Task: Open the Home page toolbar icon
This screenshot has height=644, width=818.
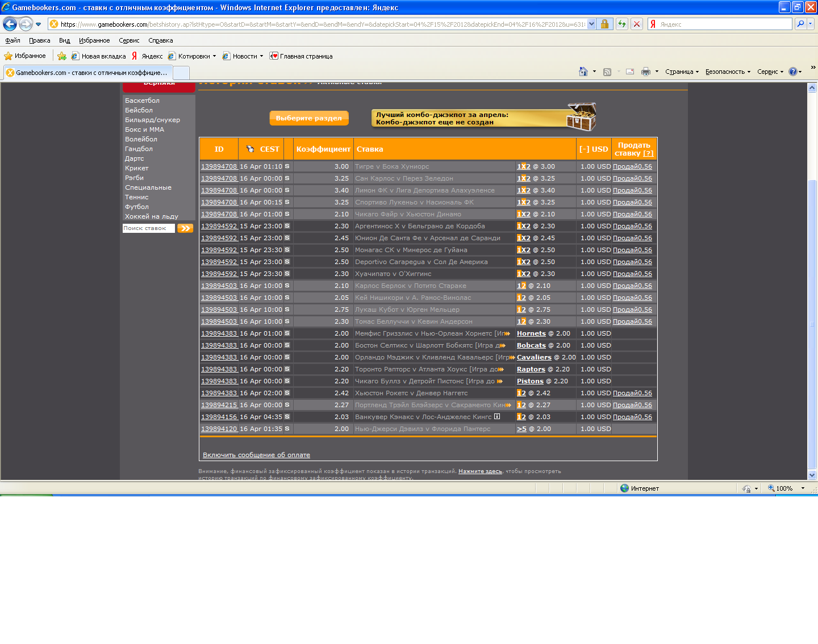Action: 583,72
